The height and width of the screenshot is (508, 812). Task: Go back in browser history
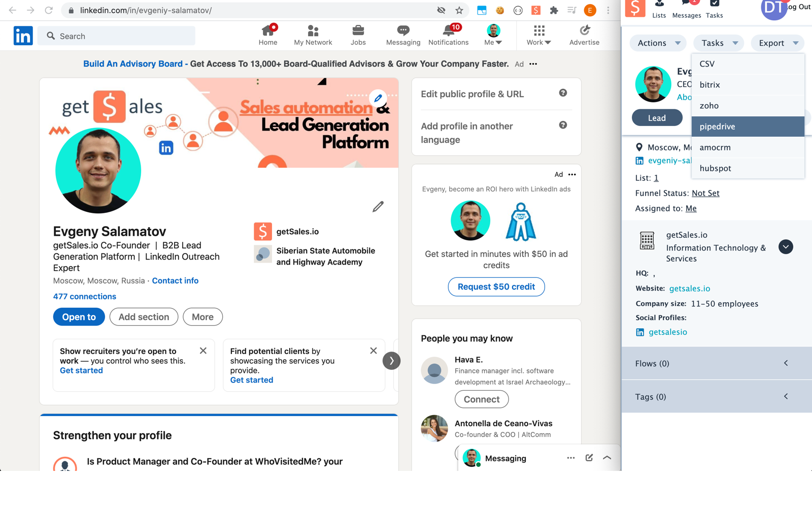13,10
